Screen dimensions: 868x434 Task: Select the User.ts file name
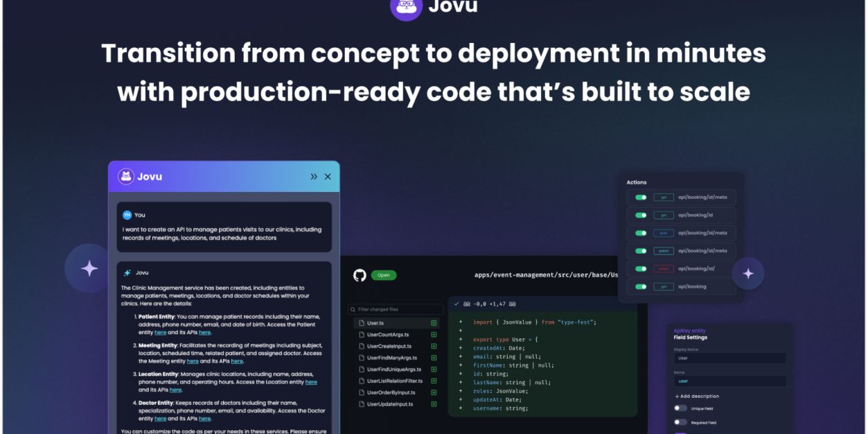point(375,323)
